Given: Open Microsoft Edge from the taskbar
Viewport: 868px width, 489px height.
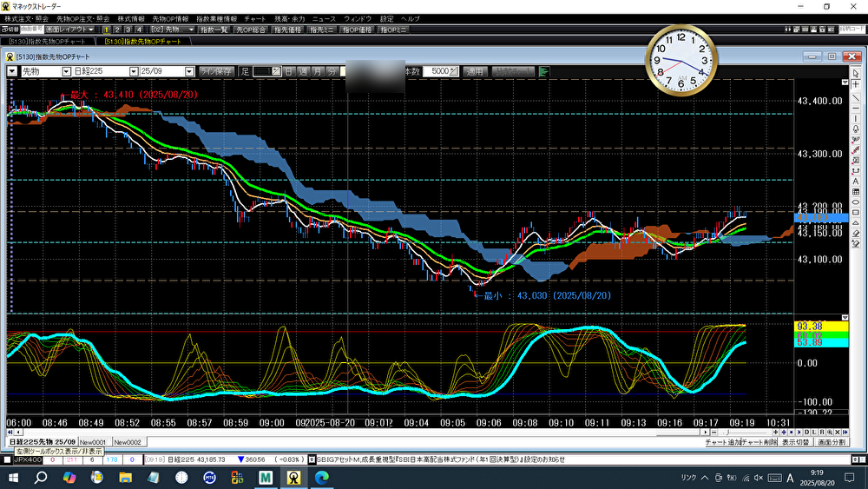Looking at the screenshot, I should [x=322, y=477].
